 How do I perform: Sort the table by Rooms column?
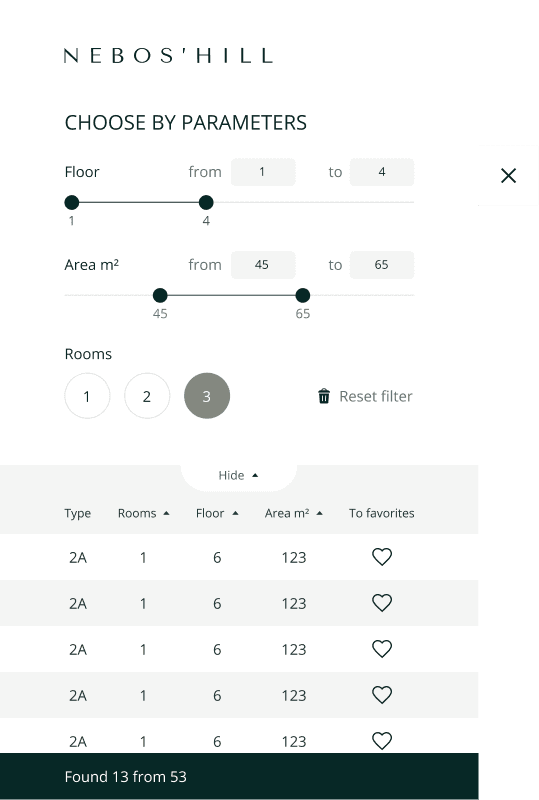(143, 513)
